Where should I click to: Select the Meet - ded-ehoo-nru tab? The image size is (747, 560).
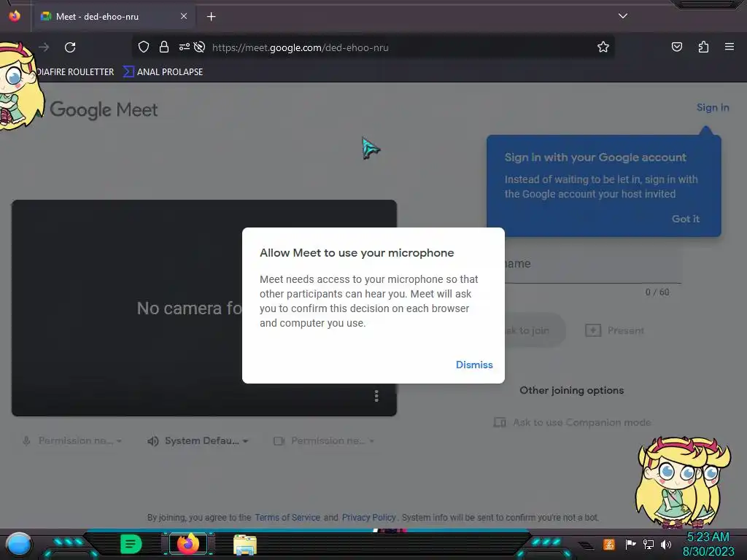pos(114,17)
